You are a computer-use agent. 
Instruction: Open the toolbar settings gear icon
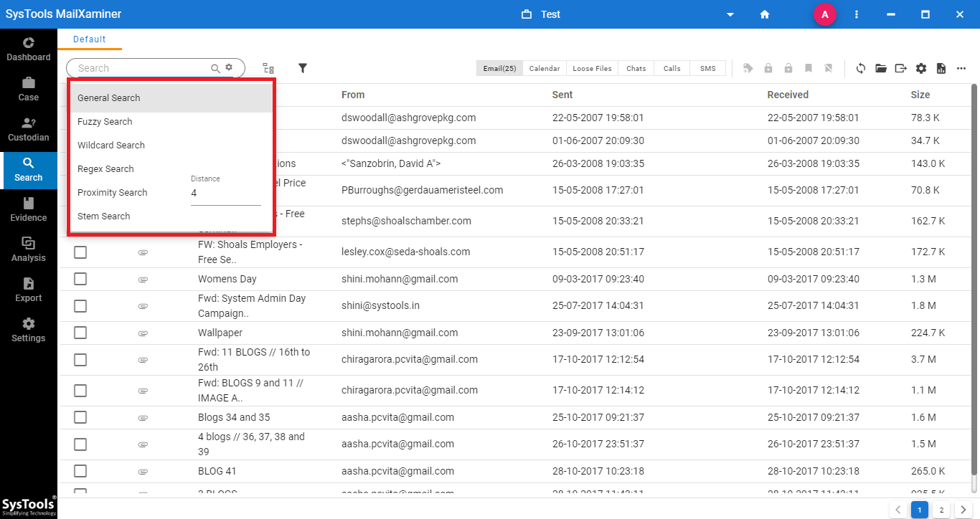coord(921,68)
